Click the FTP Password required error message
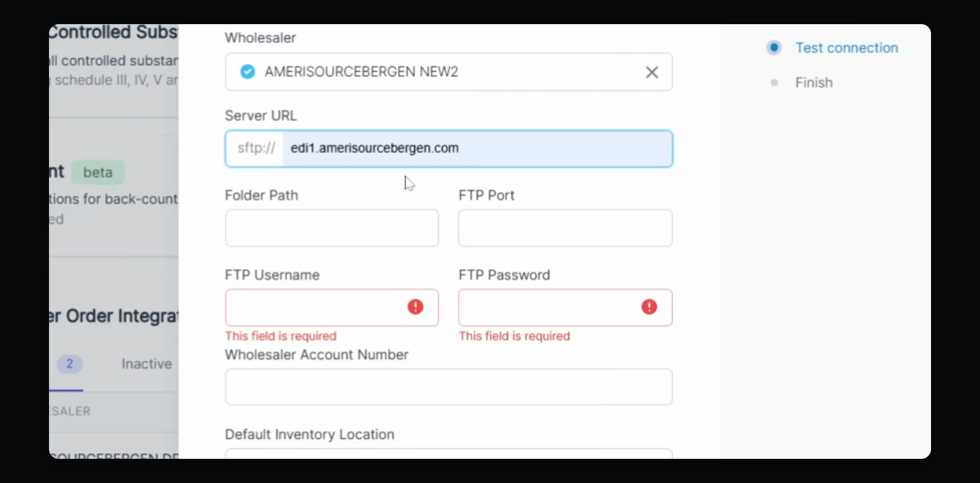Screen dimensions: 980x483 514,336
